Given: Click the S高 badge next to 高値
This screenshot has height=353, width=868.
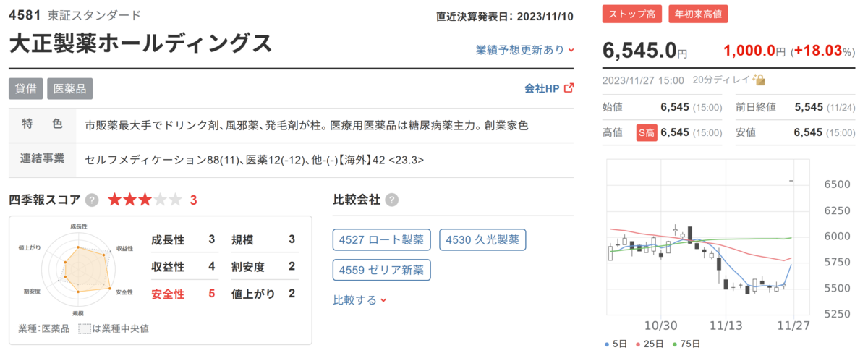Looking at the screenshot, I should tap(646, 132).
